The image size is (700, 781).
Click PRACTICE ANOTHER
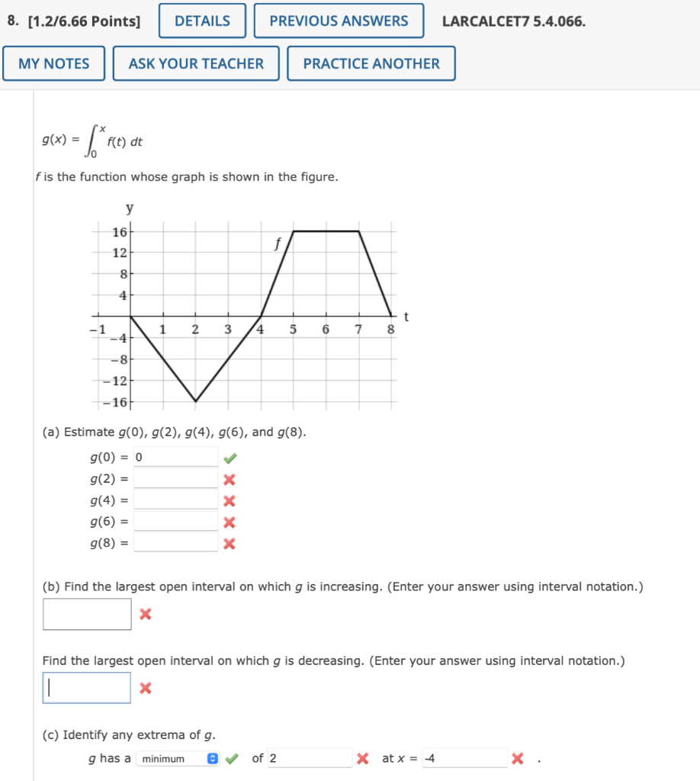(x=370, y=63)
